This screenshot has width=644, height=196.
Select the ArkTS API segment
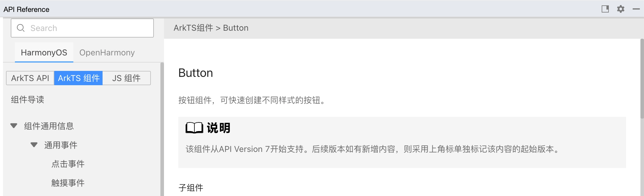(30, 78)
